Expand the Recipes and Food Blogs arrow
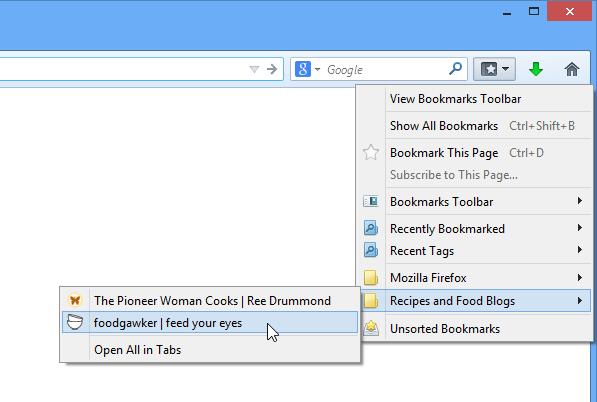This screenshot has height=402, width=597. (579, 301)
